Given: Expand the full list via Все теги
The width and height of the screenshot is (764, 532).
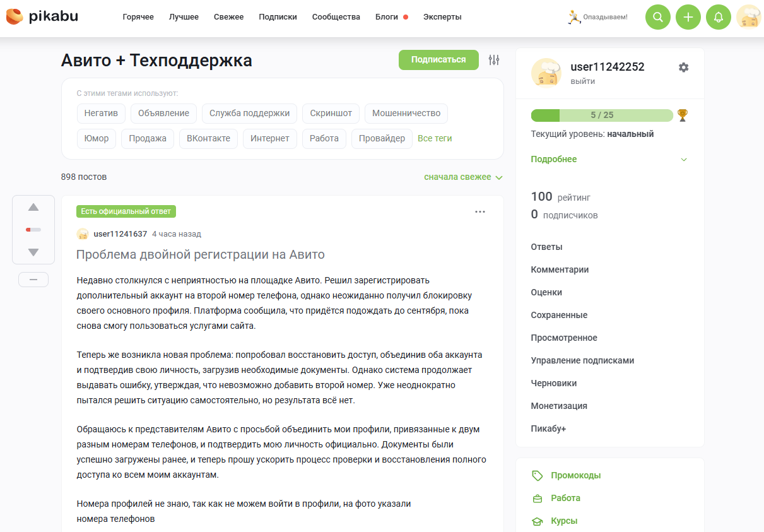Looking at the screenshot, I should coord(435,139).
